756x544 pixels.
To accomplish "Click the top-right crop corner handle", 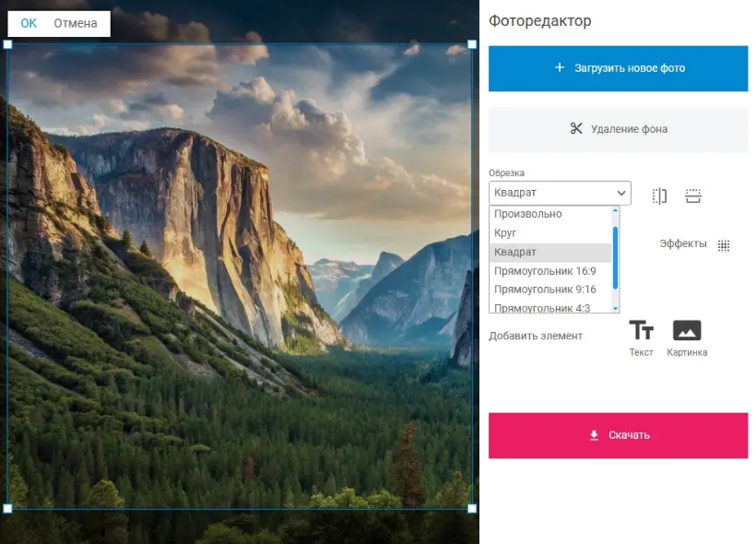I will pos(472,44).
